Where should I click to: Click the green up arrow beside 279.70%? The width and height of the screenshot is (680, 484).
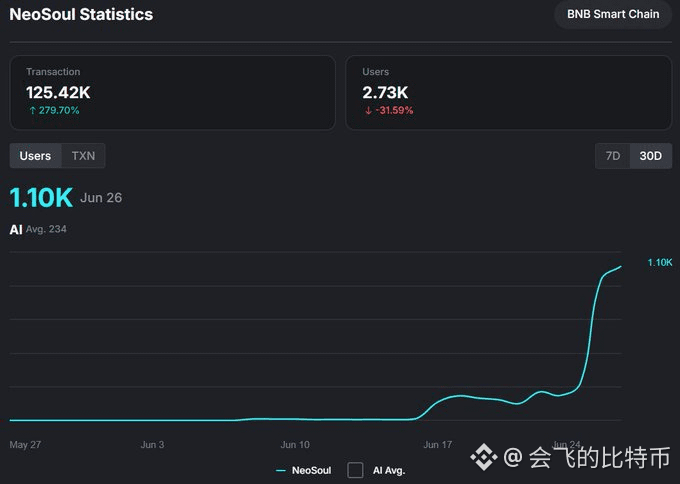click(33, 111)
